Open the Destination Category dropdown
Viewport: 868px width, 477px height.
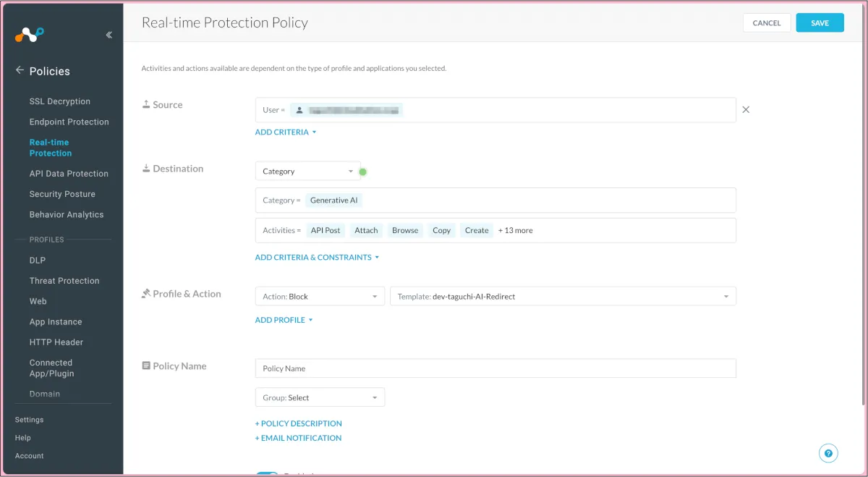pos(307,172)
